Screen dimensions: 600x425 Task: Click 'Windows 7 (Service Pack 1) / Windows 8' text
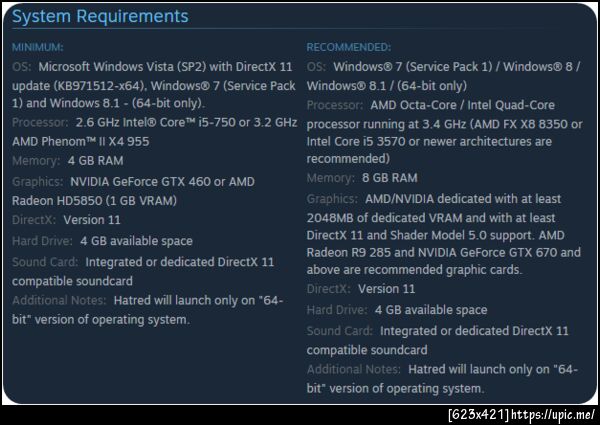click(x=453, y=67)
